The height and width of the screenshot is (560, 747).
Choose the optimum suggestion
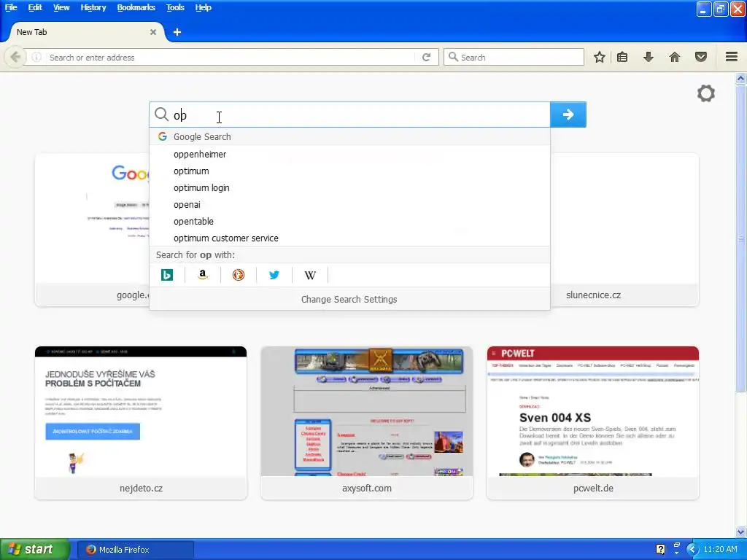[349, 171]
